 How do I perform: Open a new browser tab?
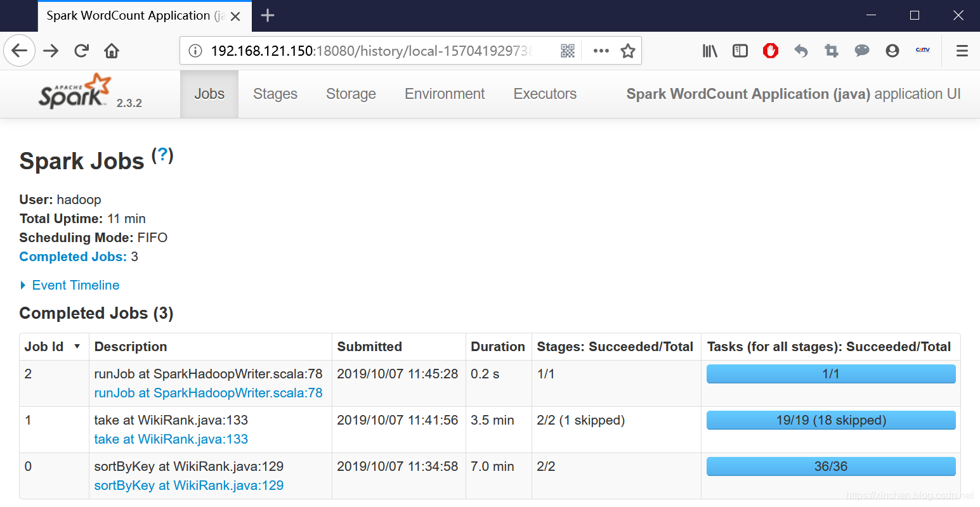click(268, 15)
